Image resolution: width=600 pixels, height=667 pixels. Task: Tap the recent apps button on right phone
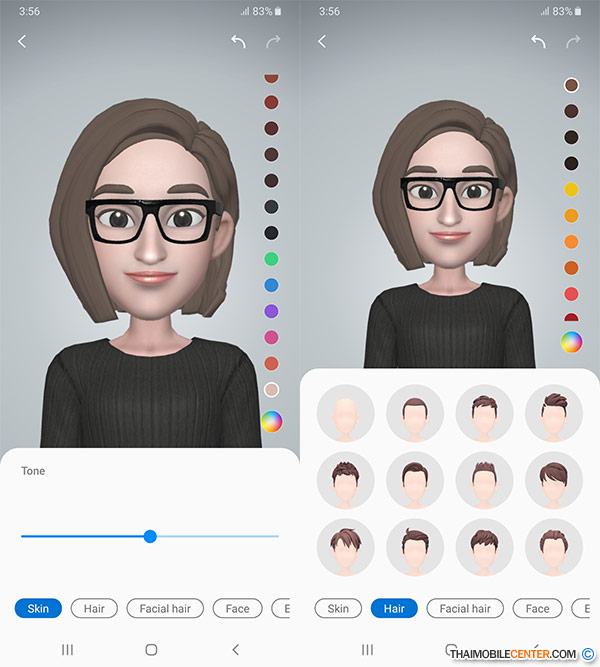click(x=367, y=650)
